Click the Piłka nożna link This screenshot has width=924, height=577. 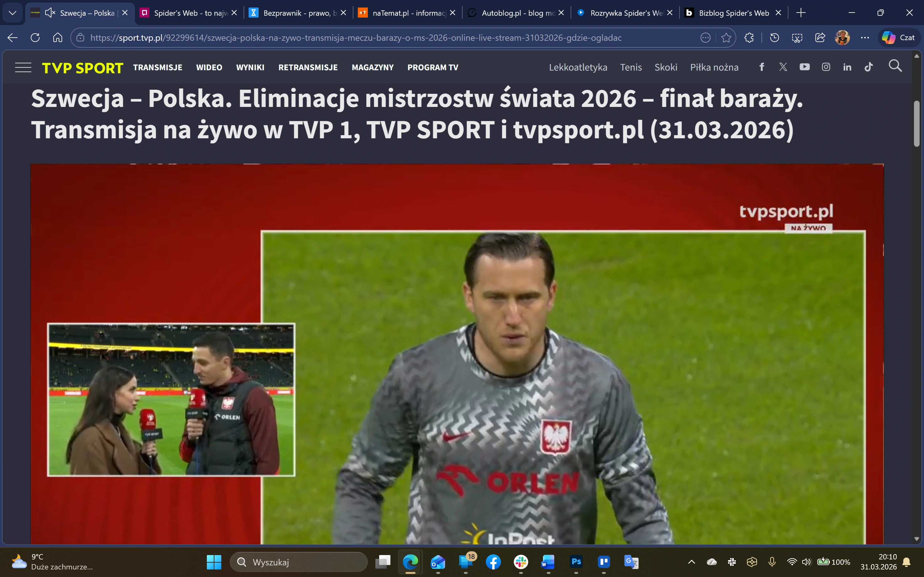pos(714,67)
